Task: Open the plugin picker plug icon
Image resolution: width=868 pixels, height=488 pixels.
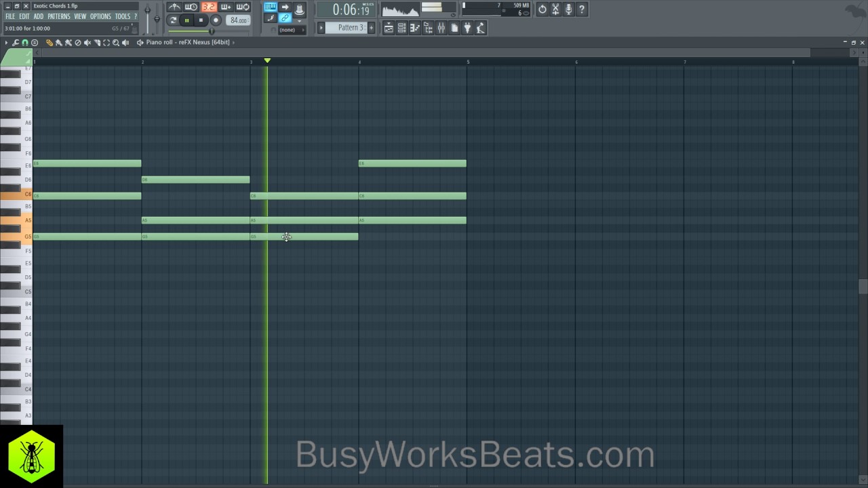Action: point(467,28)
